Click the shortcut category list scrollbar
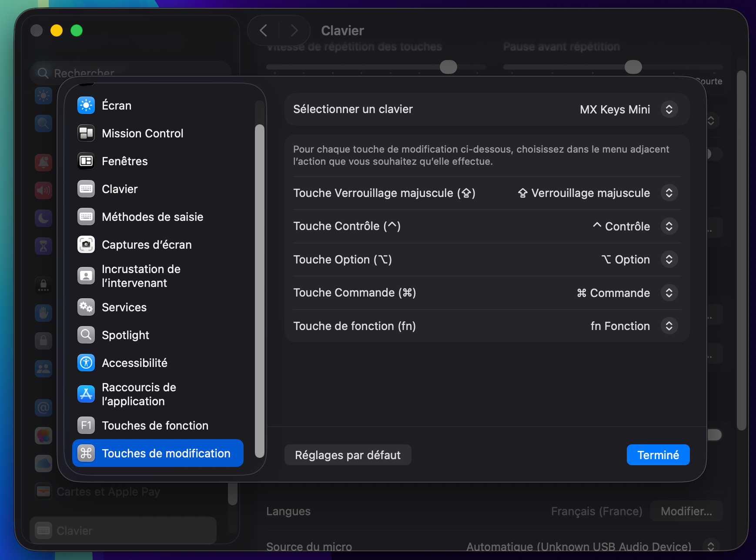The width and height of the screenshot is (756, 560). tap(260, 291)
